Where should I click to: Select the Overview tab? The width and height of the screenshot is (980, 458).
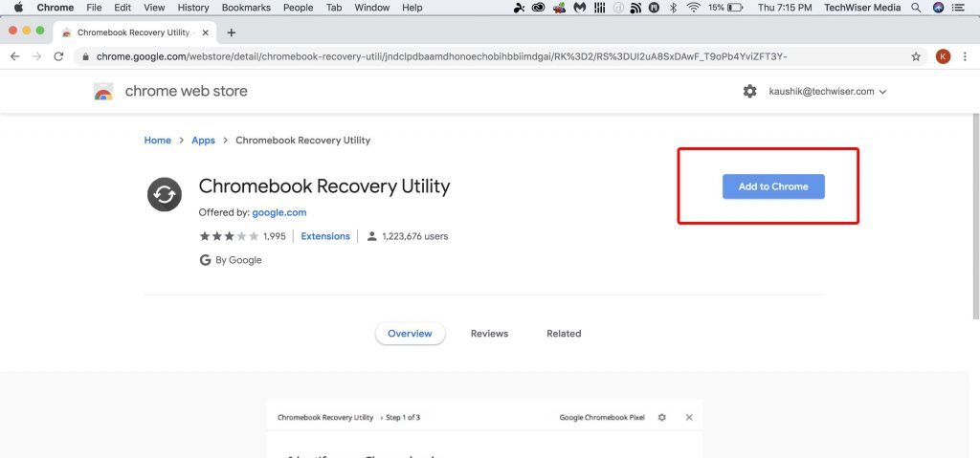pos(410,334)
